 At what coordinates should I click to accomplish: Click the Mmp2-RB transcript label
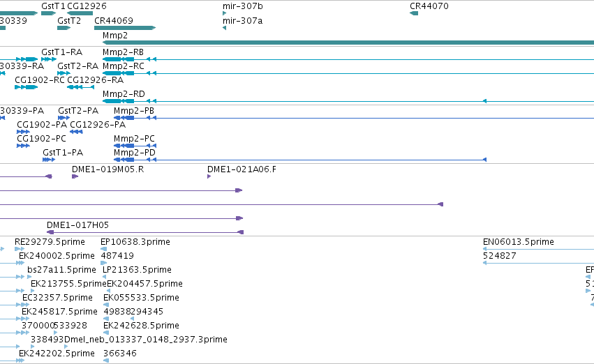pyautogui.click(x=123, y=52)
